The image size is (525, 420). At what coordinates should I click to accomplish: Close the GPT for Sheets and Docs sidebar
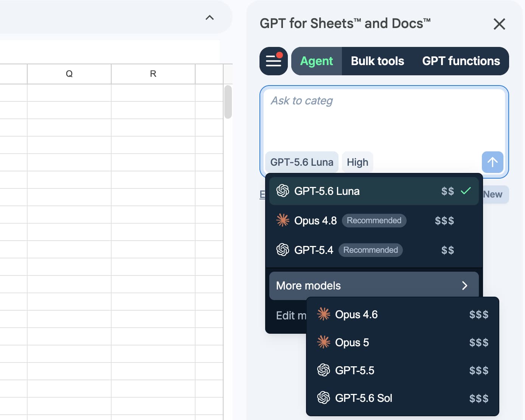click(x=499, y=24)
